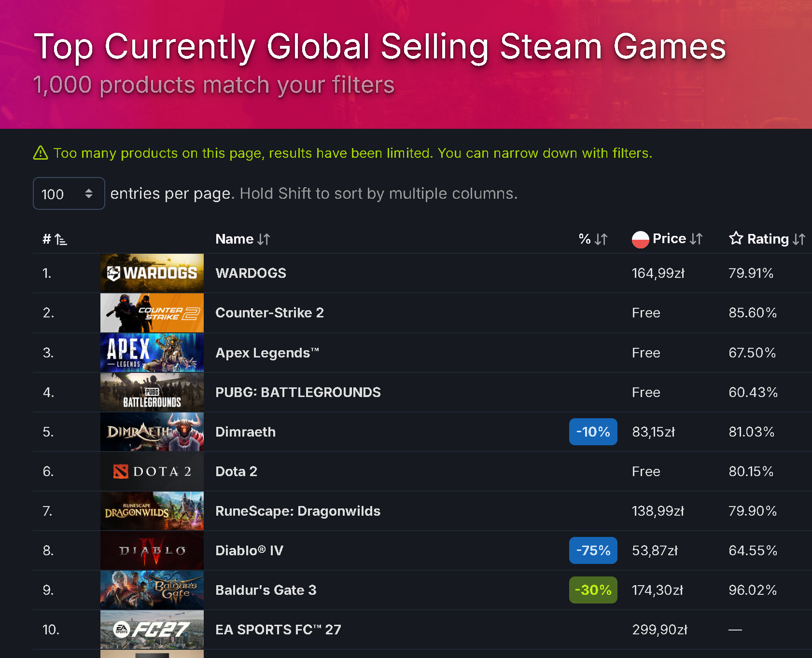Screen dimensions: 812x658
Task: Click the Free price of Apex Legends
Action: click(x=646, y=353)
